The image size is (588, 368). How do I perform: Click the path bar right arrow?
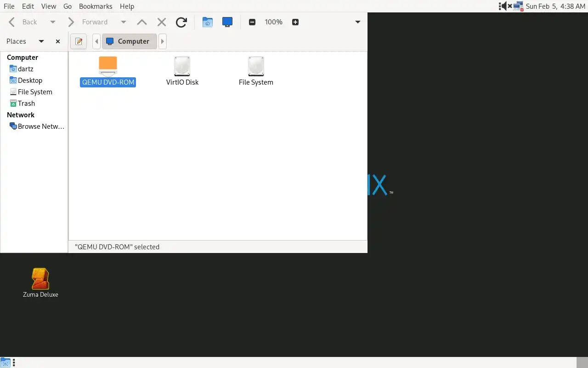click(x=162, y=41)
